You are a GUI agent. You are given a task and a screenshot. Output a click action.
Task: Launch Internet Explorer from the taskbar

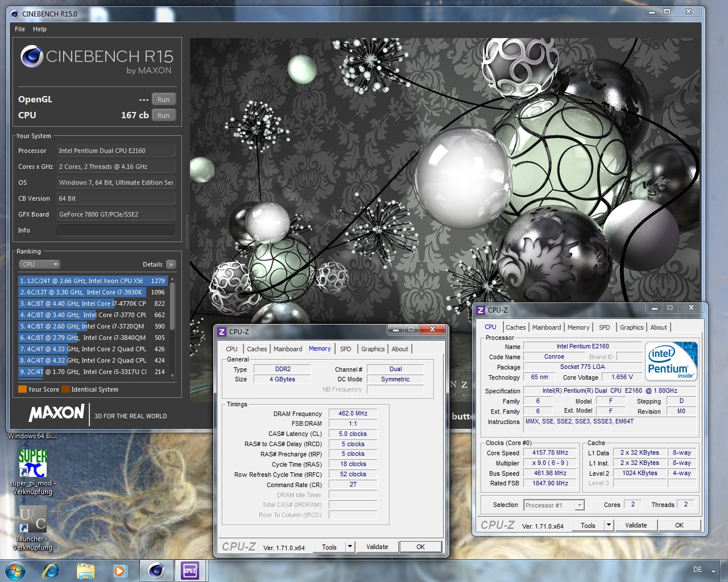51,570
